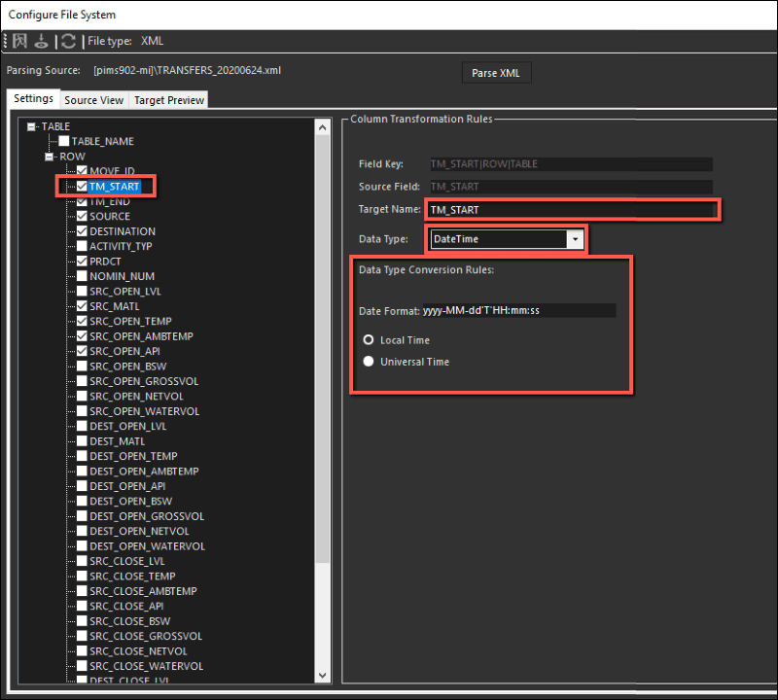Enable the ACTIVITY_TYP checkbox
This screenshot has width=778, height=700.
click(x=82, y=246)
